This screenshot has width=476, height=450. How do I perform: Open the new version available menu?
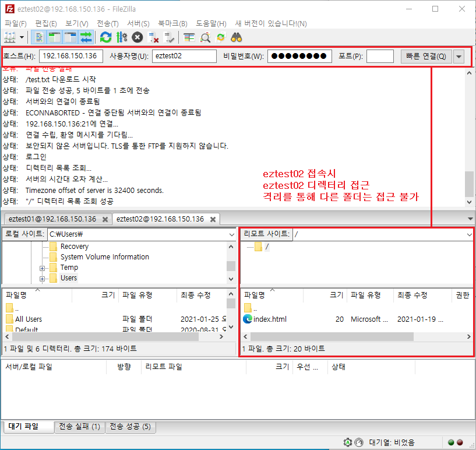click(271, 24)
